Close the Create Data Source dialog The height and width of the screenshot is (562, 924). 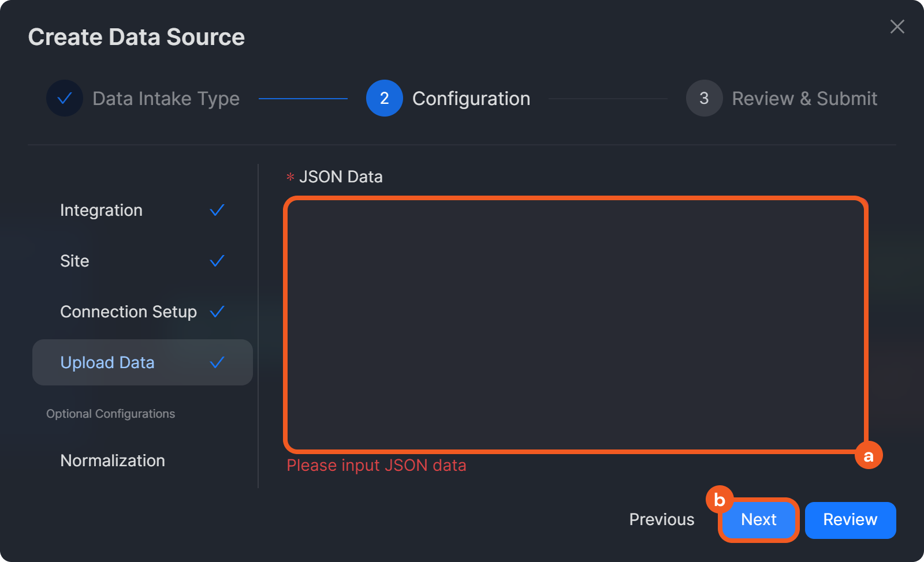(897, 27)
